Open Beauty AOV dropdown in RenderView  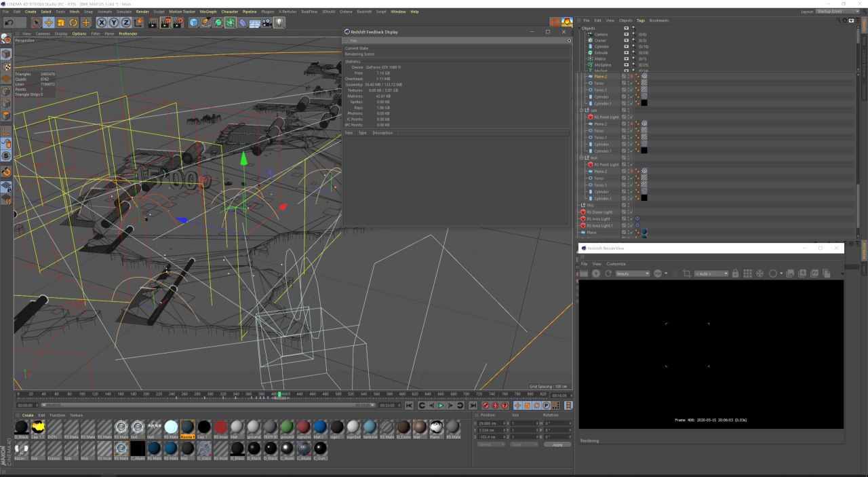[x=632, y=273]
